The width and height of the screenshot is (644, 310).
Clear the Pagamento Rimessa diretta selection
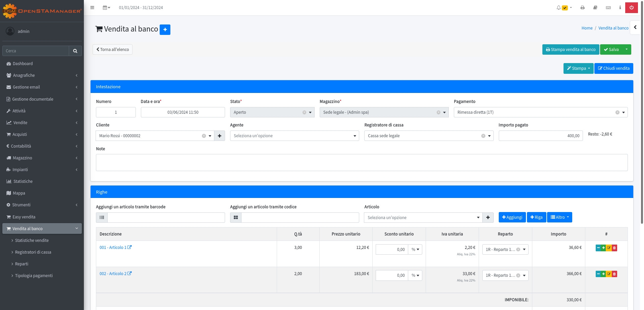tap(617, 112)
